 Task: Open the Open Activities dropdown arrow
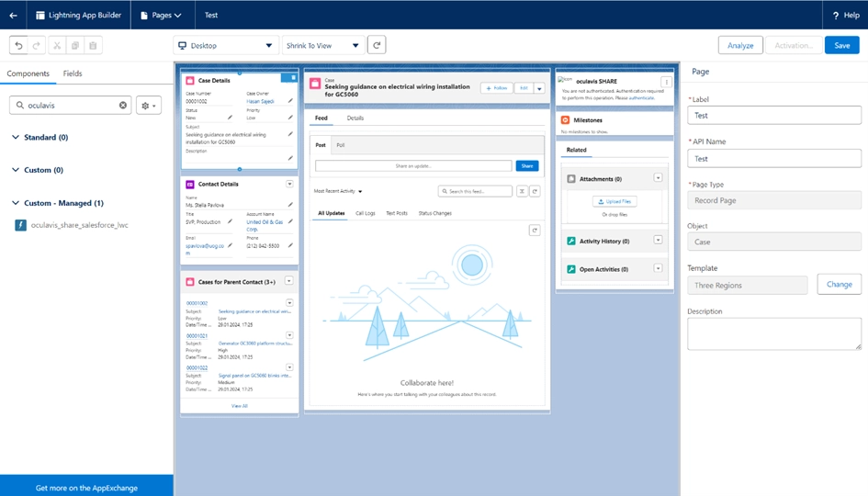(659, 268)
